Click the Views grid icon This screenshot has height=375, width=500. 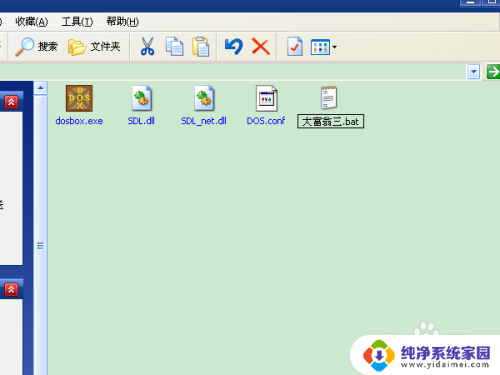point(320,47)
